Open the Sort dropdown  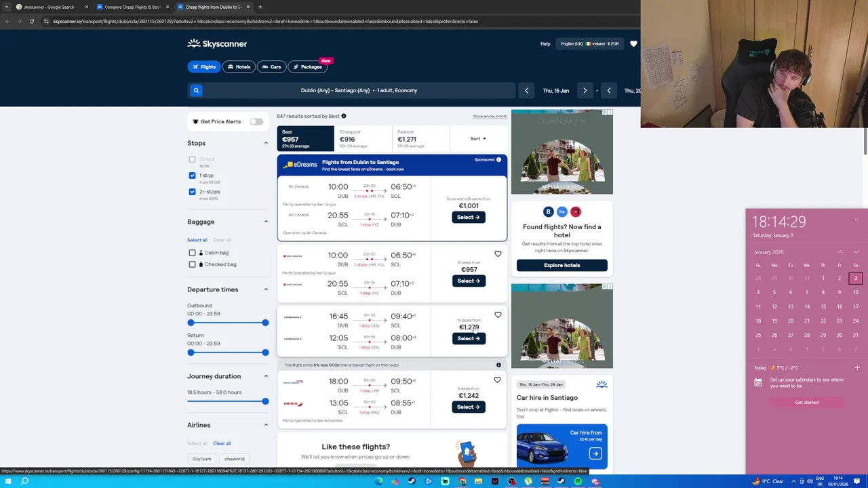(478, 138)
